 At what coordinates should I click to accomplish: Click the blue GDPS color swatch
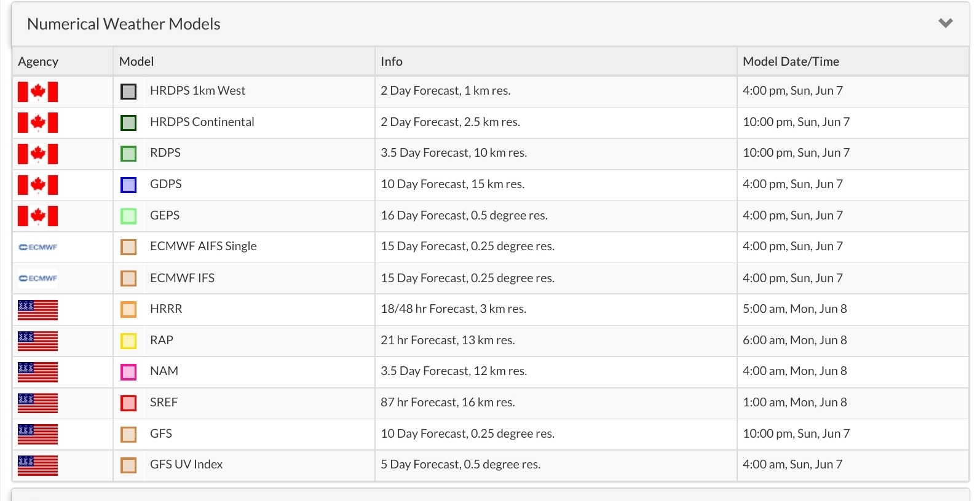(128, 184)
